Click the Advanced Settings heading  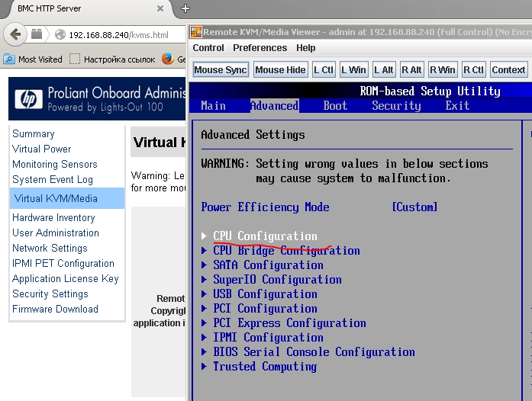pyautogui.click(x=253, y=135)
